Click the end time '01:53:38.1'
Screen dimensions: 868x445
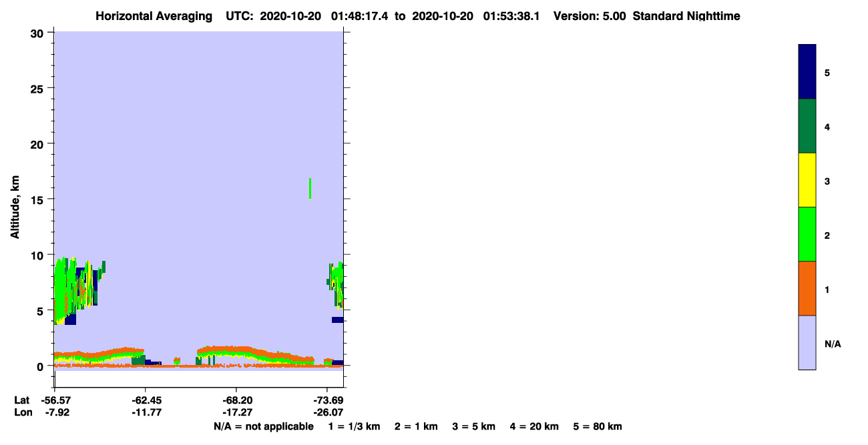511,16
